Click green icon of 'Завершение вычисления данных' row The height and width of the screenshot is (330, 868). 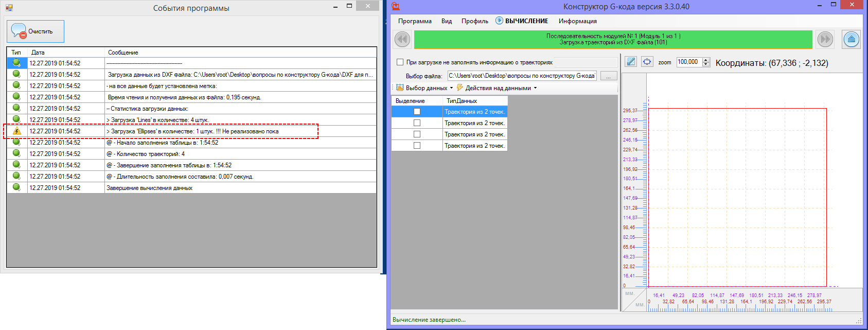(17, 187)
